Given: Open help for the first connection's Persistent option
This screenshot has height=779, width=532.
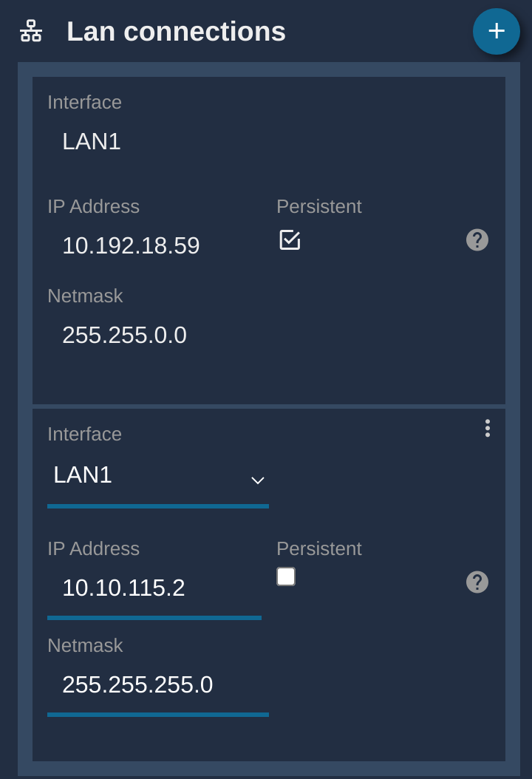Looking at the screenshot, I should [x=477, y=240].
